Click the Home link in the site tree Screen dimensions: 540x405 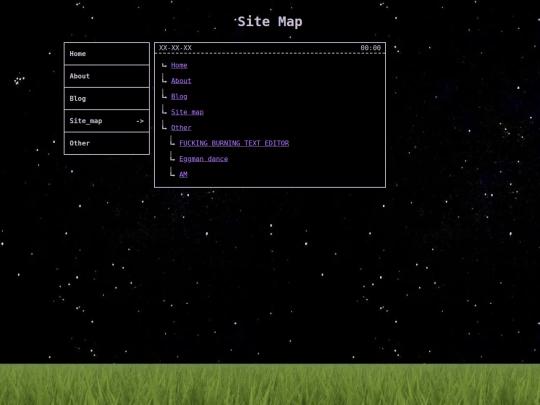[179, 65]
